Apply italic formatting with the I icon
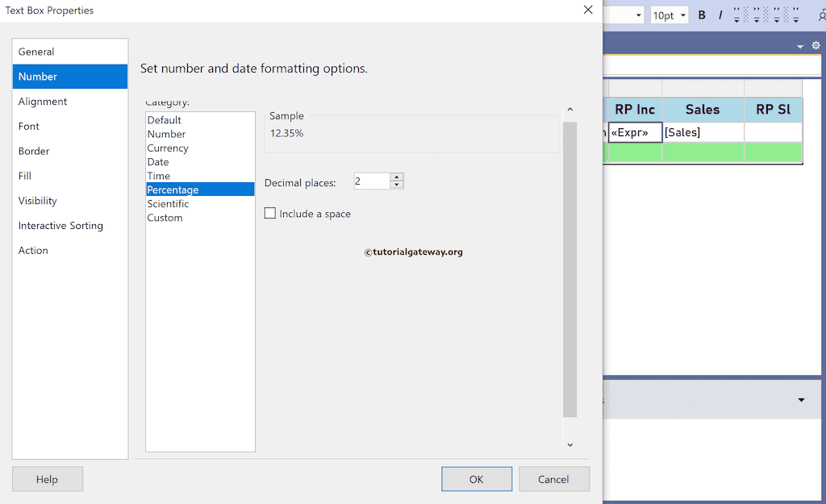Viewport: 826px width, 504px height. point(720,15)
